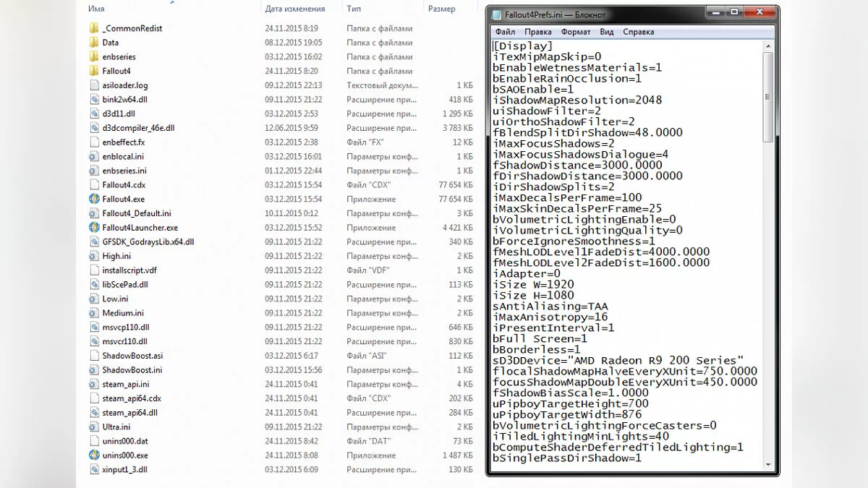
Task: Place cursor on uPipboyTargetHeight=700 line
Action: (x=571, y=403)
